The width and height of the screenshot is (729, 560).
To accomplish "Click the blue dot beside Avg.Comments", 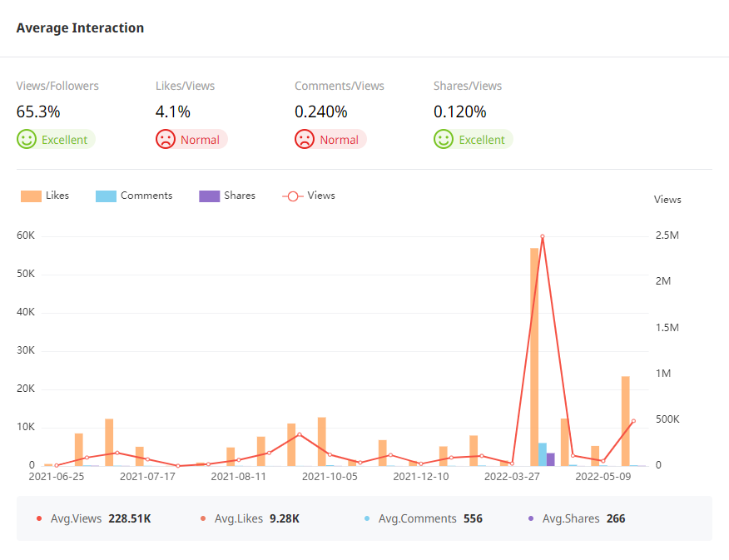I will [367, 519].
